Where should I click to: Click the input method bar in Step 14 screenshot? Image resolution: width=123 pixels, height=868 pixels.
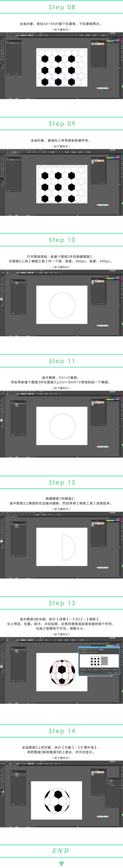click(102, 817)
